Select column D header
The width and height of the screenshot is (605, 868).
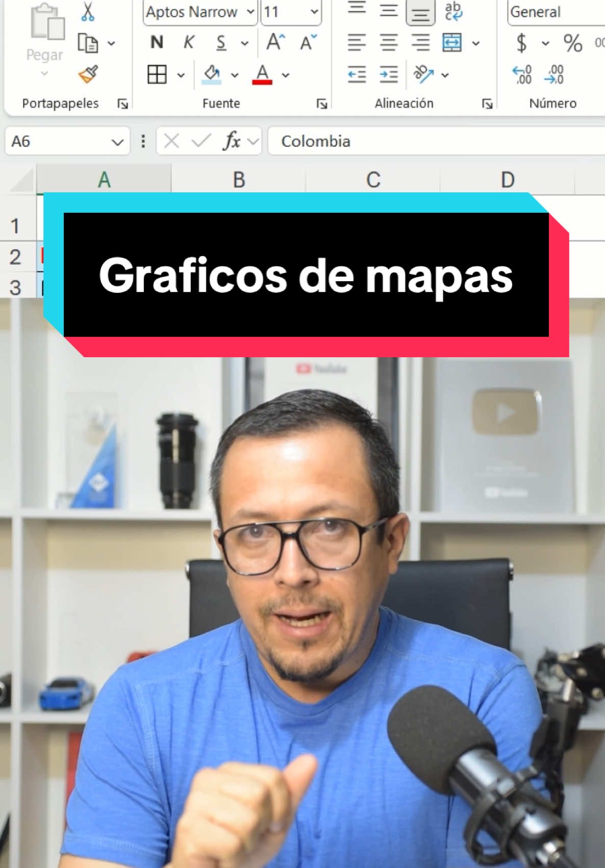point(508,180)
